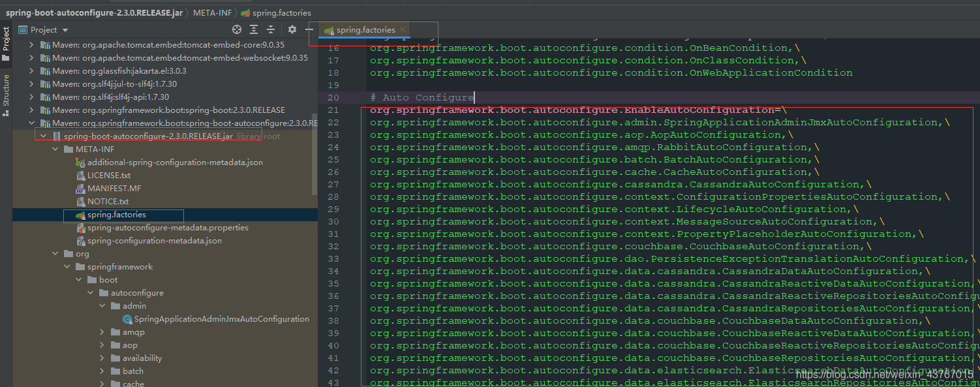980x387 pixels.
Task: Expand Maven slf4j-api:1.7.30 library node
Action: coord(31,97)
